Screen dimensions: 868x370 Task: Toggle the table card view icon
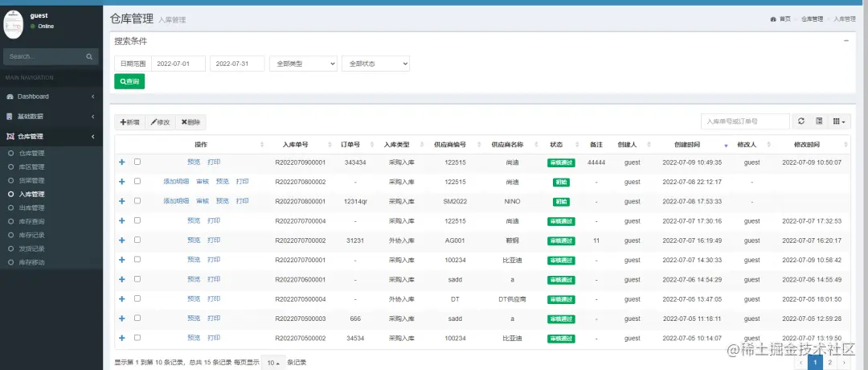pyautogui.click(x=819, y=121)
